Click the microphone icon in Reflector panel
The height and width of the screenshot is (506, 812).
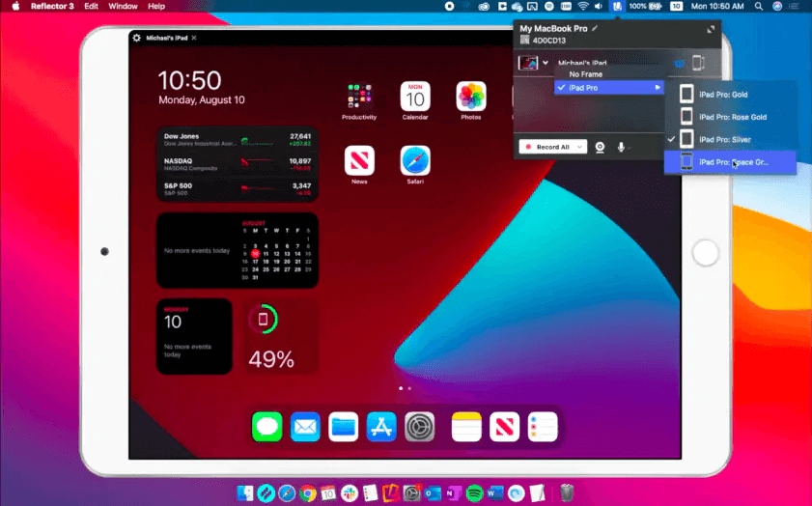click(x=621, y=147)
